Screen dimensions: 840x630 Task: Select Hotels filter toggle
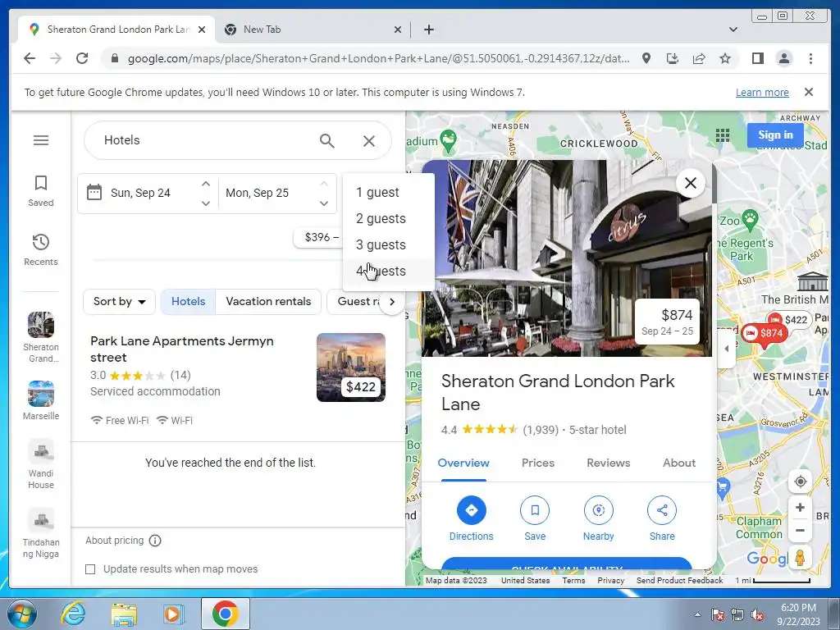(x=188, y=302)
